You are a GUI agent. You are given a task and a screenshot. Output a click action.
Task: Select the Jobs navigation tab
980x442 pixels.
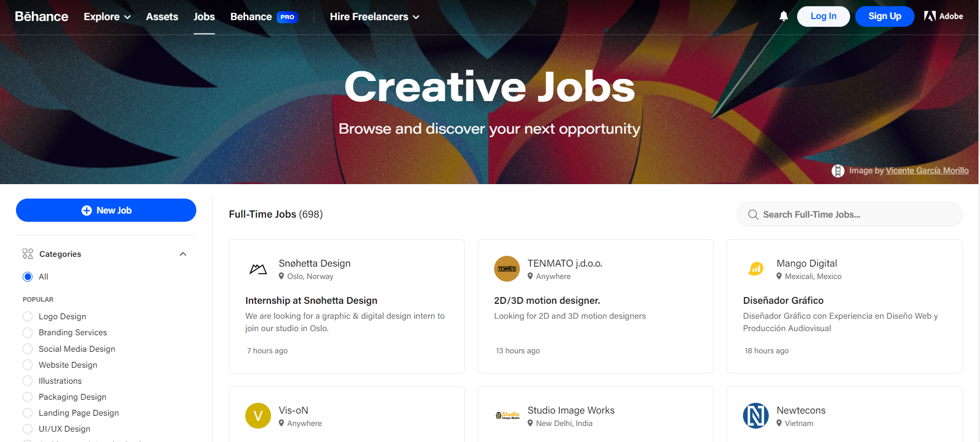(x=204, y=16)
